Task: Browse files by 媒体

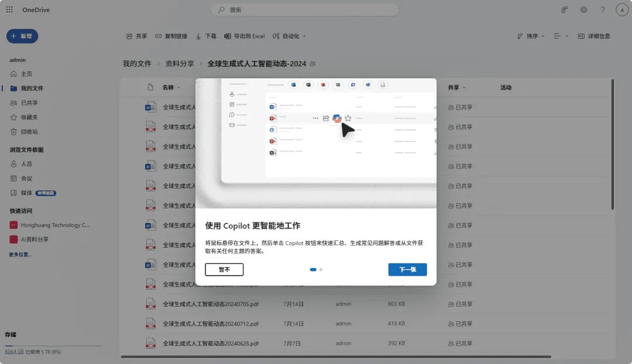Action: coord(22,193)
